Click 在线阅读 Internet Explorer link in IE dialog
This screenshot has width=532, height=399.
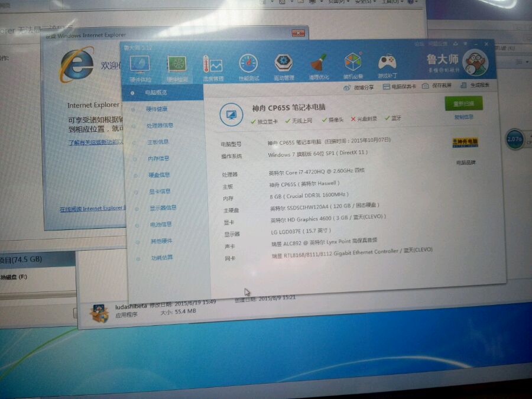(93, 209)
